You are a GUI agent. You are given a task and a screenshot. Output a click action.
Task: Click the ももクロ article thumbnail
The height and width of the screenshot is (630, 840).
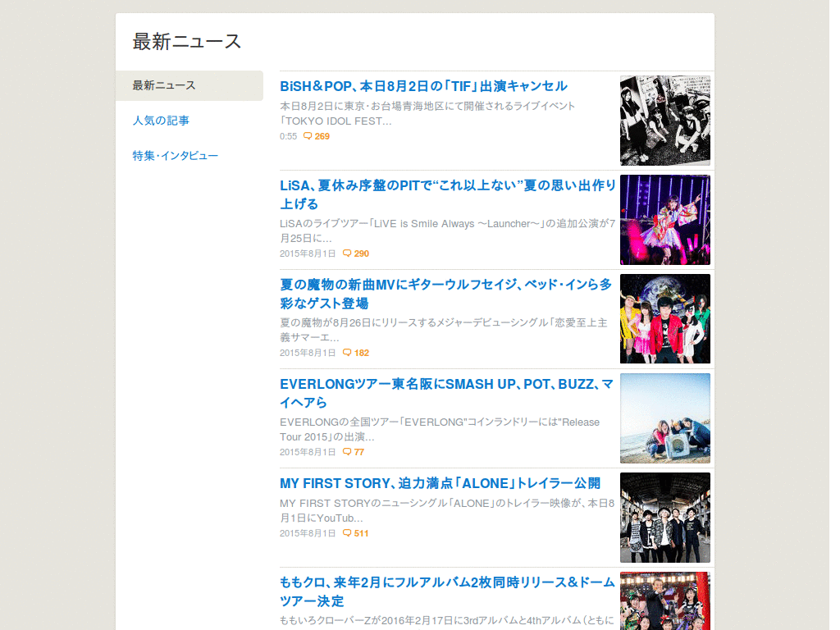664,601
